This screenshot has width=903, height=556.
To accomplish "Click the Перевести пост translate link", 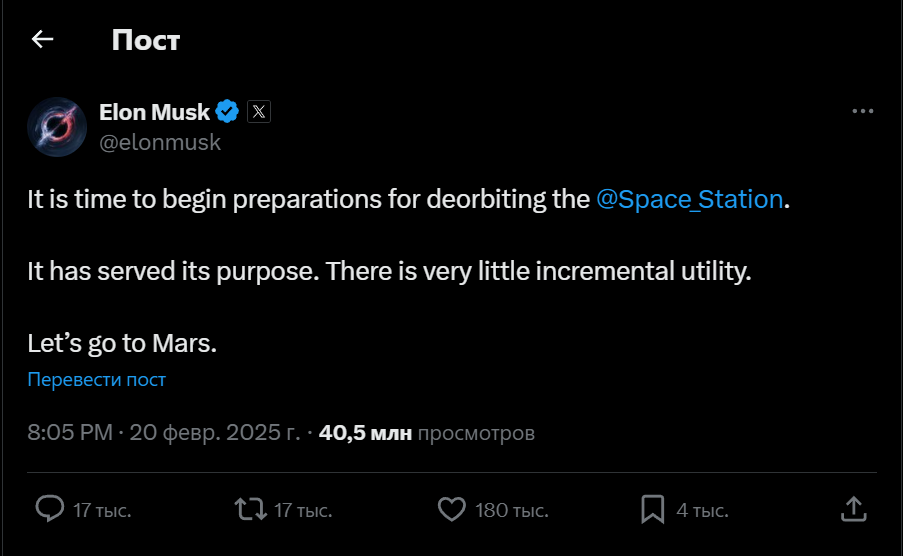I will [97, 380].
